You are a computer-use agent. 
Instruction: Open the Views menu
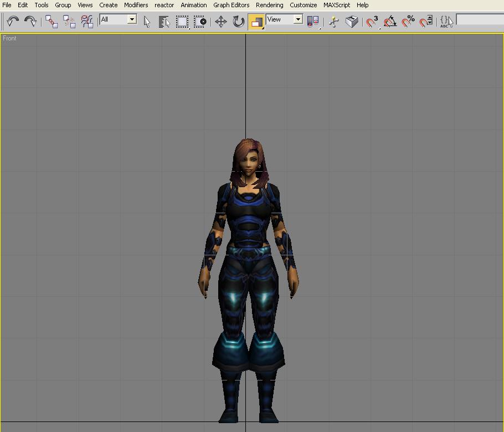click(x=85, y=5)
